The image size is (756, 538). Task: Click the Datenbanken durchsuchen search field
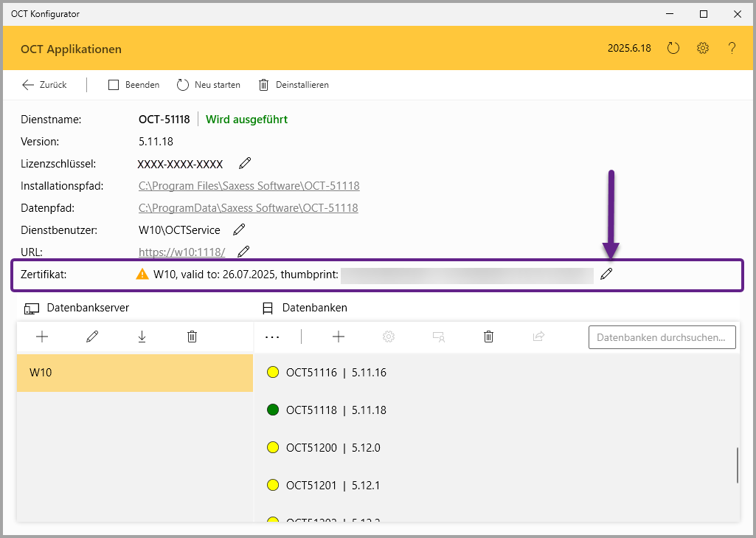point(662,337)
